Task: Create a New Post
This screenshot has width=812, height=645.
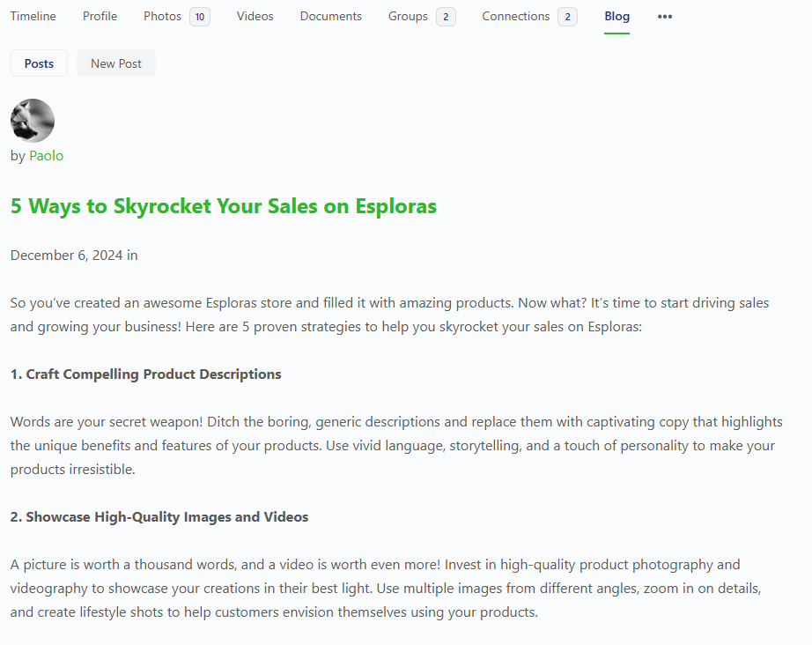Action: point(116,63)
